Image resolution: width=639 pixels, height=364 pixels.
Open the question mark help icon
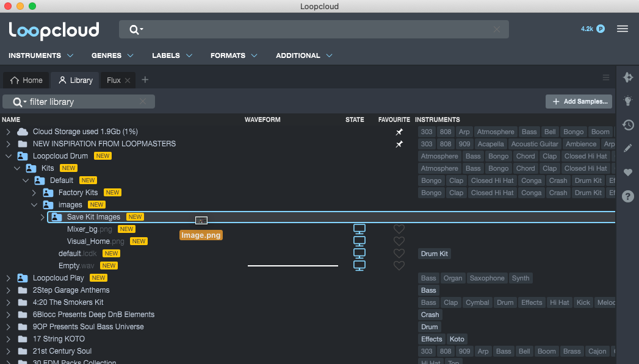628,196
